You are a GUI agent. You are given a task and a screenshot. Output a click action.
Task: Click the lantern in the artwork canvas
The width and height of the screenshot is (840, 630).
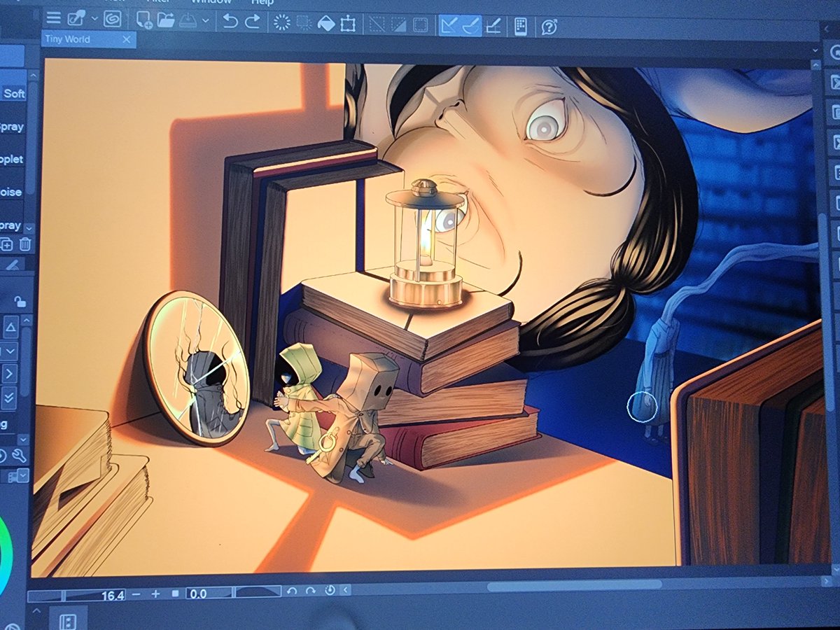click(425, 244)
